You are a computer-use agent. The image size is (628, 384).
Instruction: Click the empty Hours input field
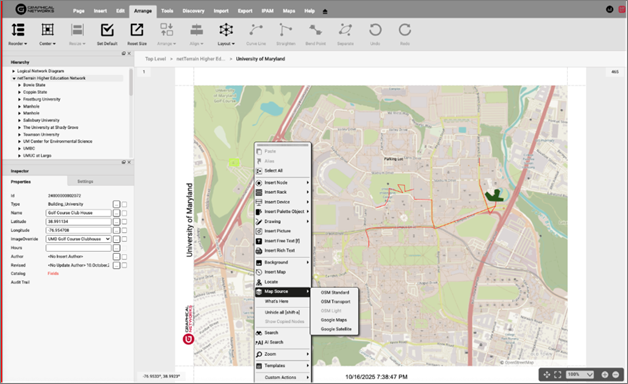pyautogui.click(x=78, y=248)
